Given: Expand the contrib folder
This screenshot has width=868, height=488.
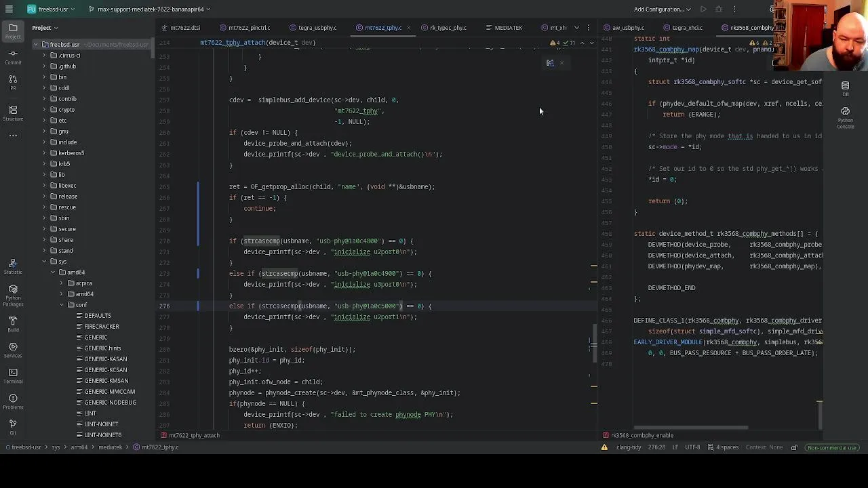Looking at the screenshot, I should [x=44, y=99].
